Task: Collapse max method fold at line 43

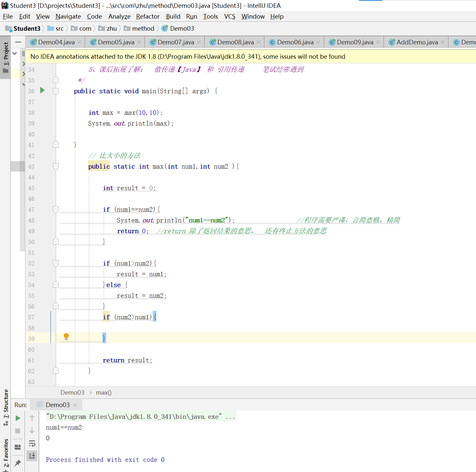Action: point(56,166)
